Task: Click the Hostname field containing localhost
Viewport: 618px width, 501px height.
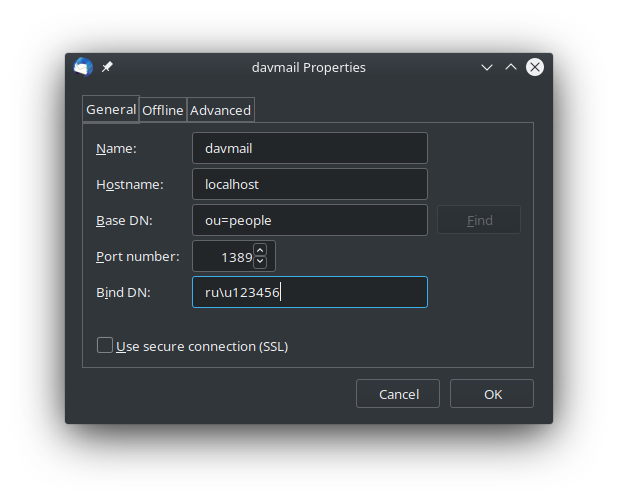Action: pyautogui.click(x=309, y=184)
